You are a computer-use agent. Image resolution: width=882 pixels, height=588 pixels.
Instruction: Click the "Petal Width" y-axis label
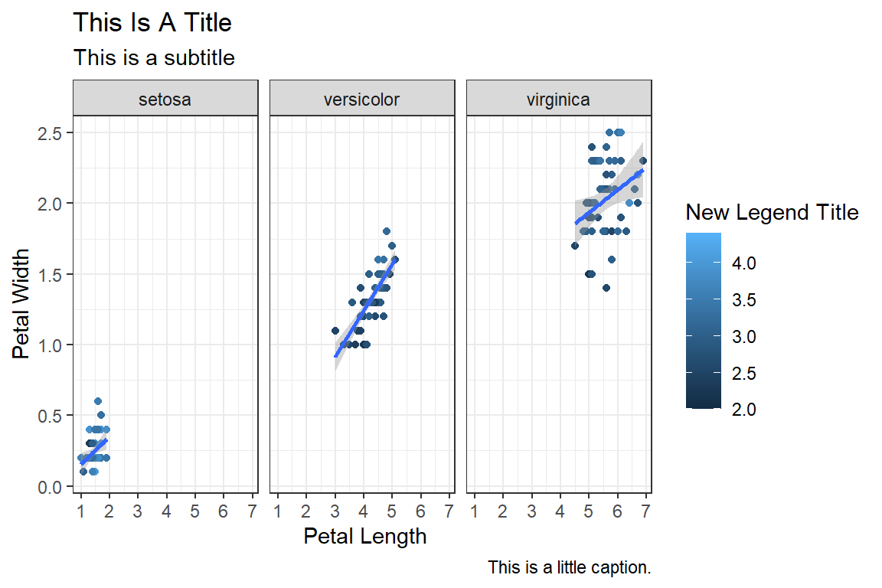[x=22, y=304]
